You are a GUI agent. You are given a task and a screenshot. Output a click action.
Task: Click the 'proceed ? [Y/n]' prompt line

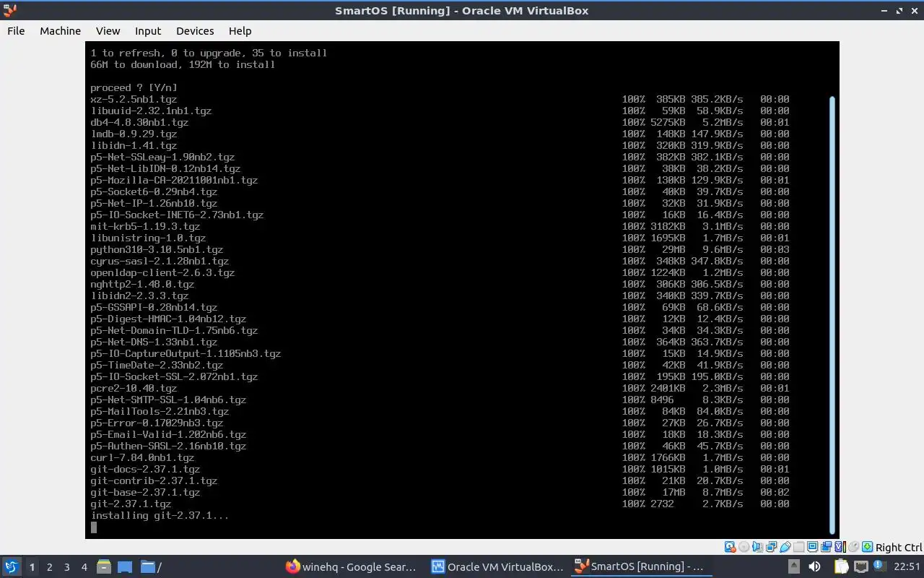[134, 87]
